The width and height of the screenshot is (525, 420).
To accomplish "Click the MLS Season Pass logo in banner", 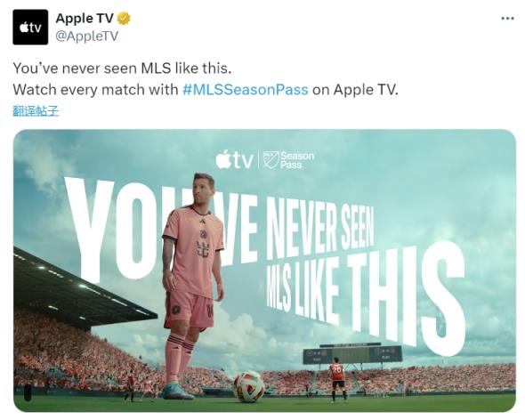I will click(x=288, y=160).
